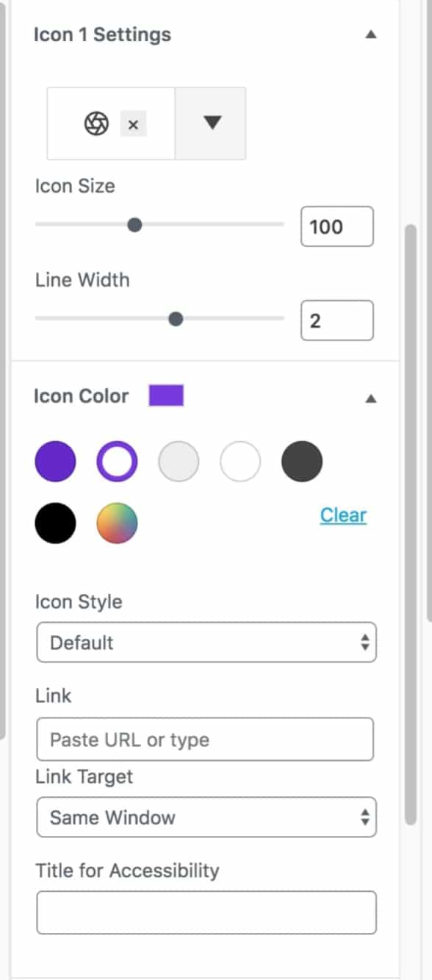The height and width of the screenshot is (980, 432).
Task: Click the Icon Color swatch preview
Action: click(168, 396)
